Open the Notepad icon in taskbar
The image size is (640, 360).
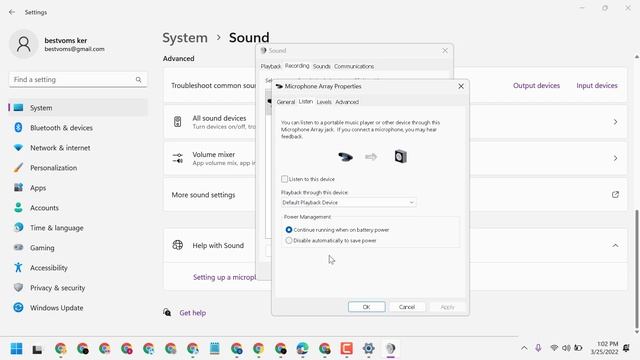pos(215,349)
